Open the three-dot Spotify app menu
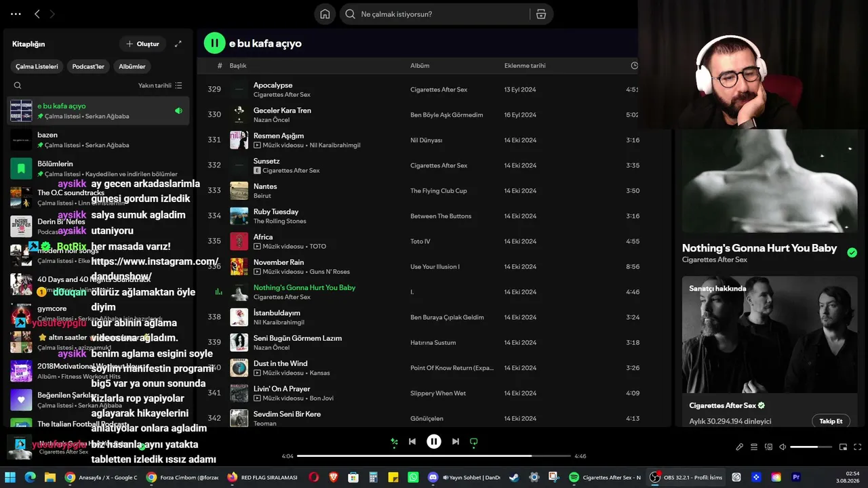Viewport: 868px width, 488px height. pyautogui.click(x=16, y=14)
